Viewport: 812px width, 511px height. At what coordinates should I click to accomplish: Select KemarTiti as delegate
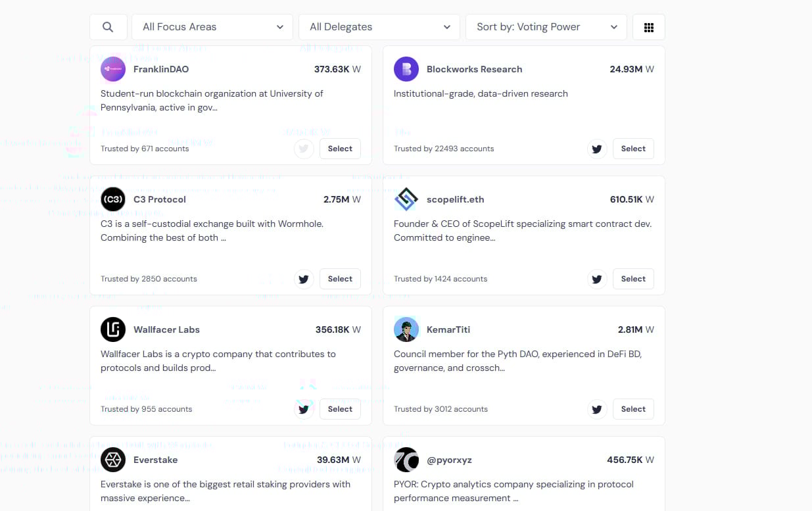click(x=633, y=409)
